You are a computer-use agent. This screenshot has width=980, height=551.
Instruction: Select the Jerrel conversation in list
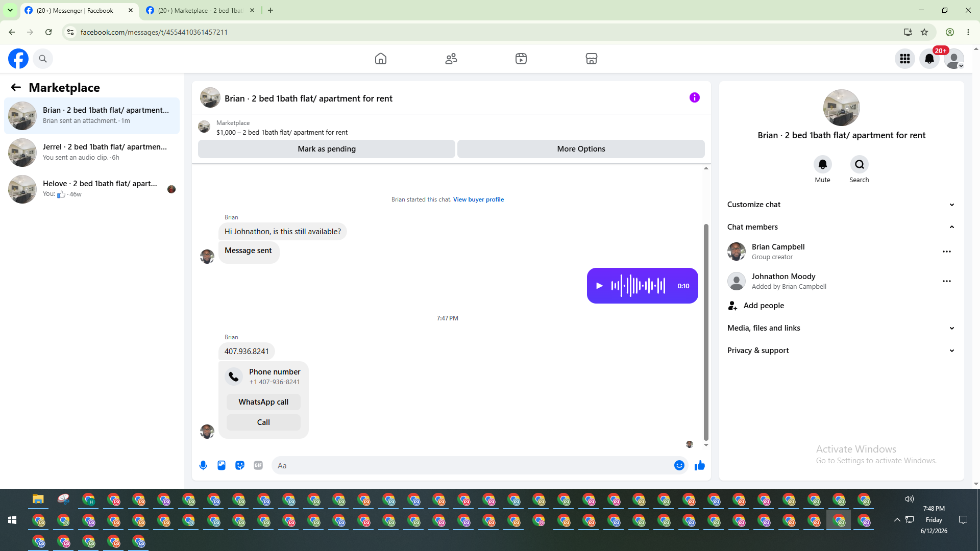tap(92, 153)
